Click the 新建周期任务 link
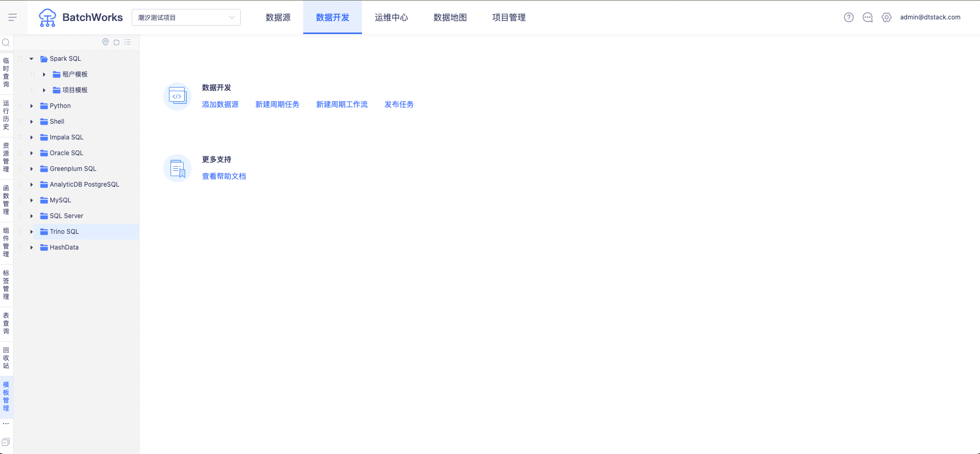Screen dimensions: 980x454 (277, 104)
